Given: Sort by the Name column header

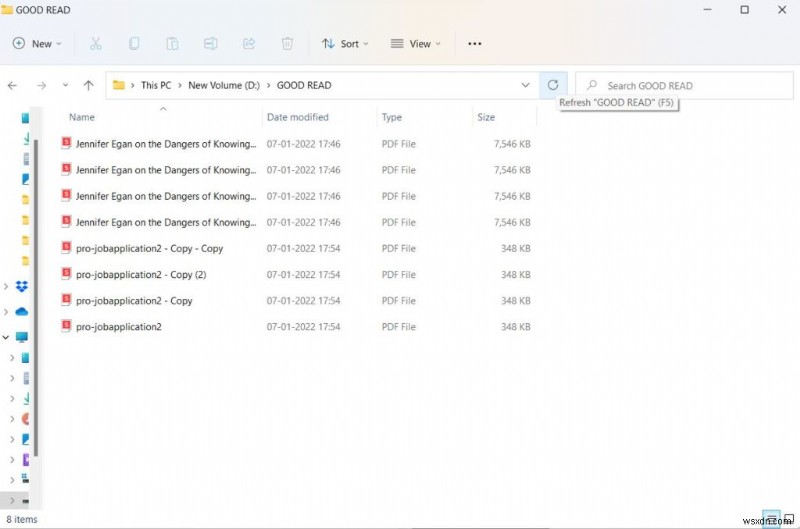Looking at the screenshot, I should pyautogui.click(x=82, y=117).
